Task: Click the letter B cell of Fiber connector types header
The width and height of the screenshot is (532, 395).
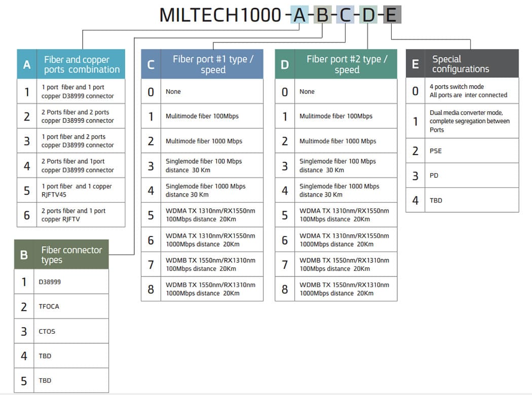Action: click(x=24, y=255)
